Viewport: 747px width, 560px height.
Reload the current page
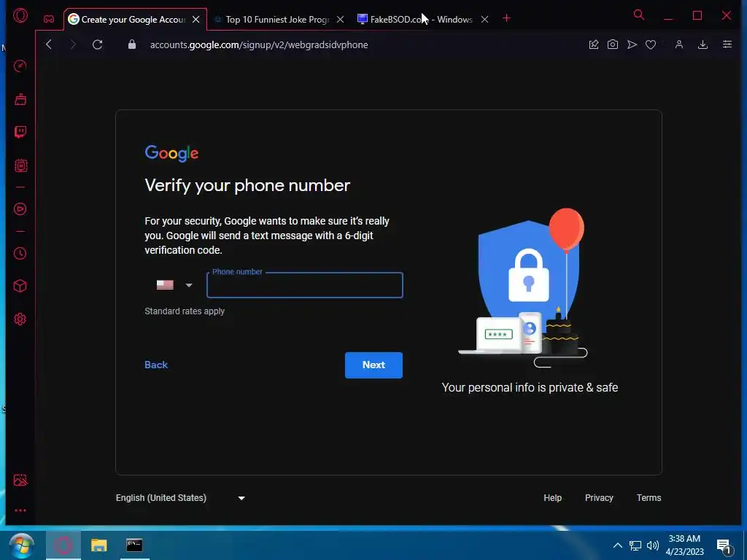pyautogui.click(x=97, y=44)
